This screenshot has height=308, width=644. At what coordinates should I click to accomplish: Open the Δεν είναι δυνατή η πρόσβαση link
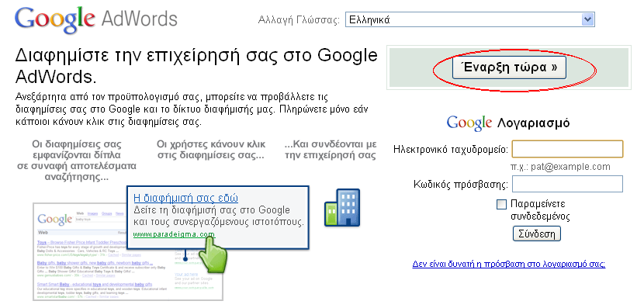click(x=508, y=264)
